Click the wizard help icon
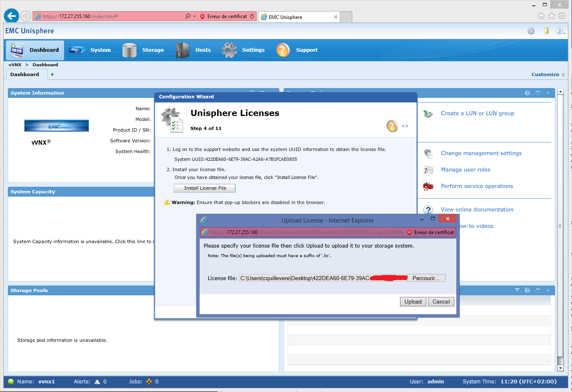 coord(392,126)
